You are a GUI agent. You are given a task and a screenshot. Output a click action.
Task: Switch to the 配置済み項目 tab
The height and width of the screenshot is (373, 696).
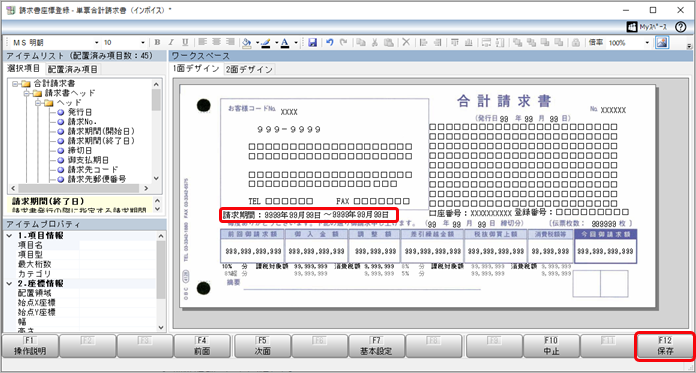click(x=73, y=69)
